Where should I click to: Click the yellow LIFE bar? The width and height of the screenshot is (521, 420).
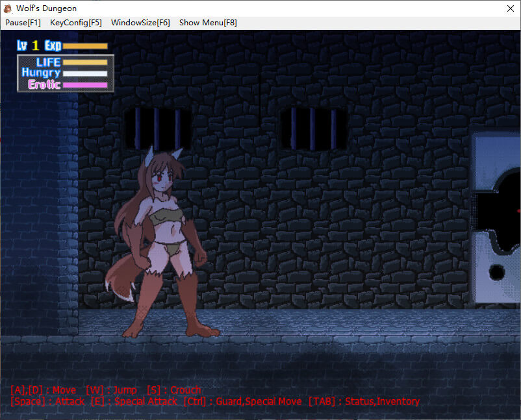point(85,62)
